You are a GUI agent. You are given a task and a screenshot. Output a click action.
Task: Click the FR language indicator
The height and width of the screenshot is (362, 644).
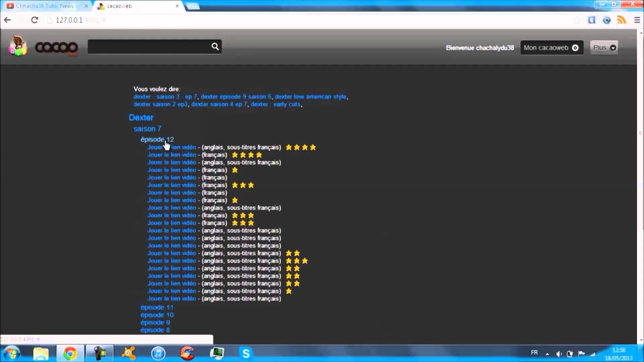tap(534, 353)
